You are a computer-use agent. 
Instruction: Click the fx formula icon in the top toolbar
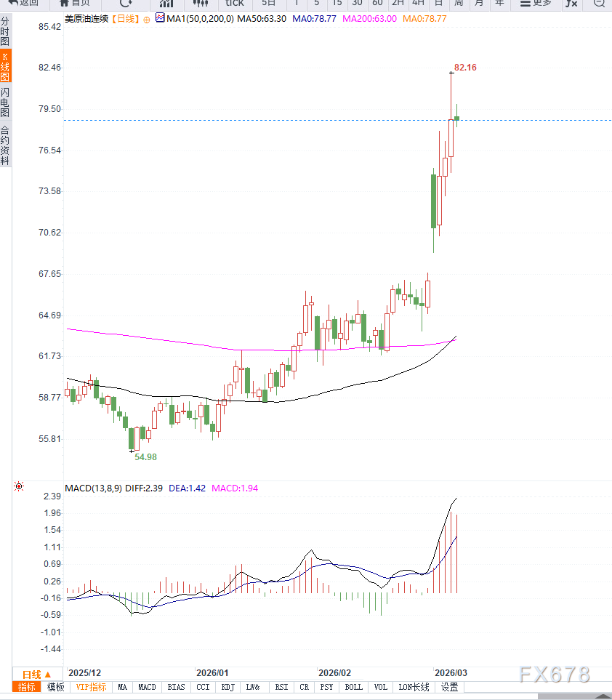(x=571, y=3)
